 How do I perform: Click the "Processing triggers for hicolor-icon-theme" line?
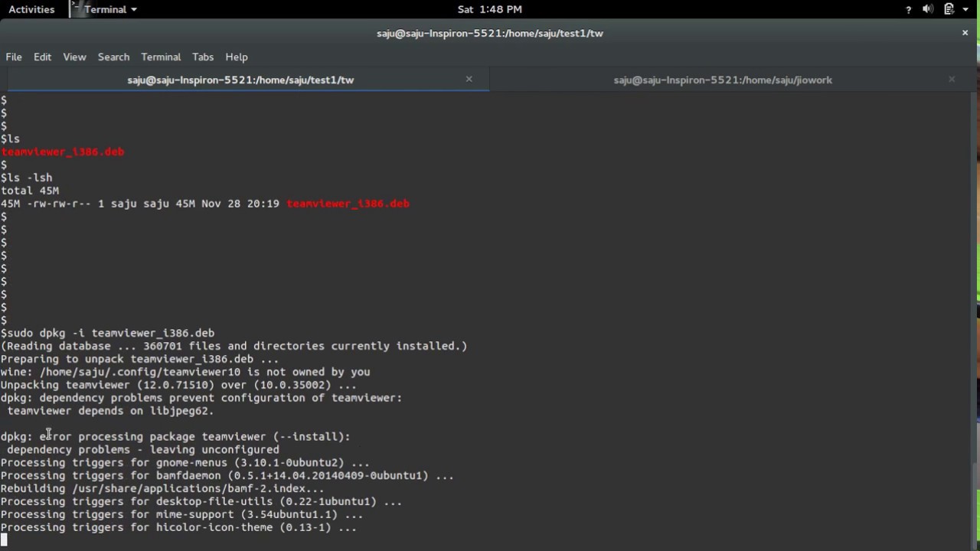(178, 527)
